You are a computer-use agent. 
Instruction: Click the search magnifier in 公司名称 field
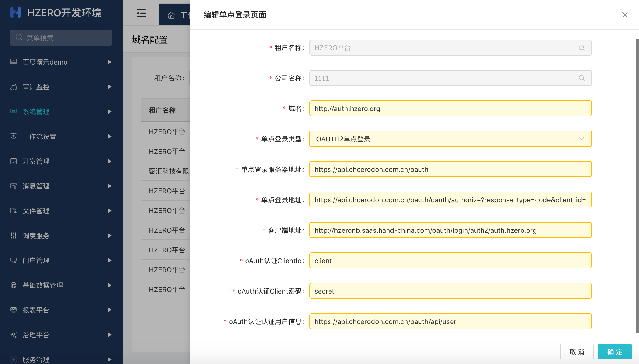coord(582,78)
